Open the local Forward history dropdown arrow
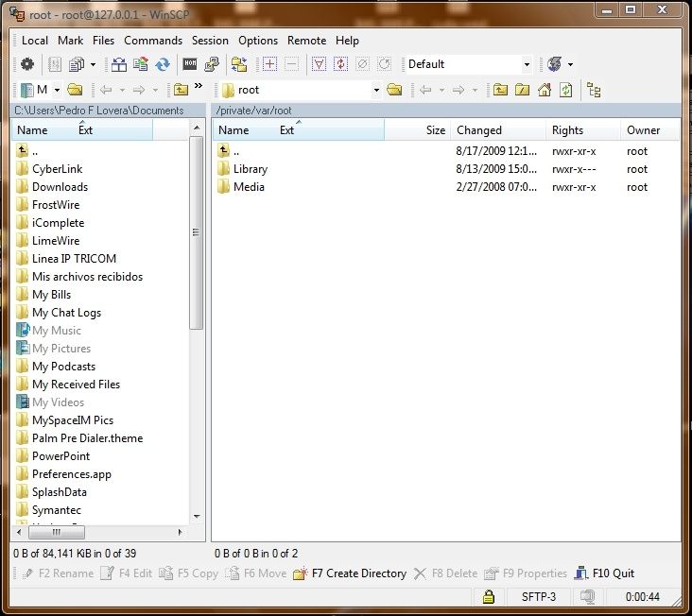The image size is (692, 616). tap(155, 90)
